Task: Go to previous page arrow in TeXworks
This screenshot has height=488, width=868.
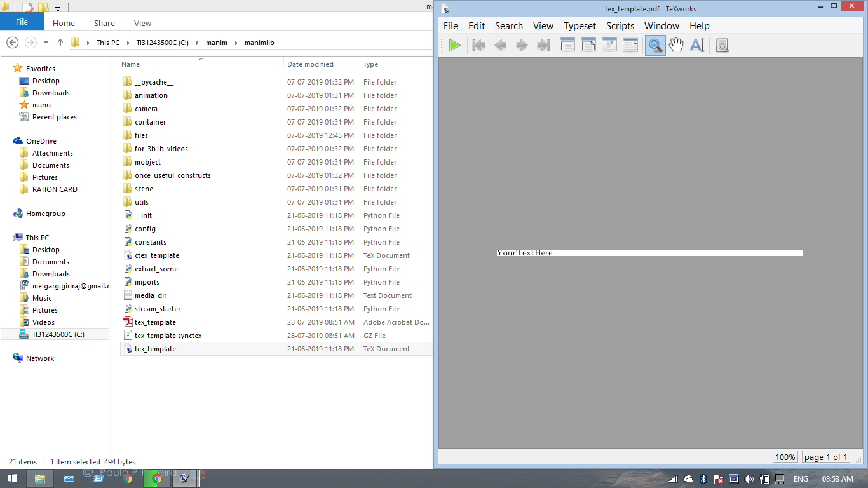Action: (500, 45)
